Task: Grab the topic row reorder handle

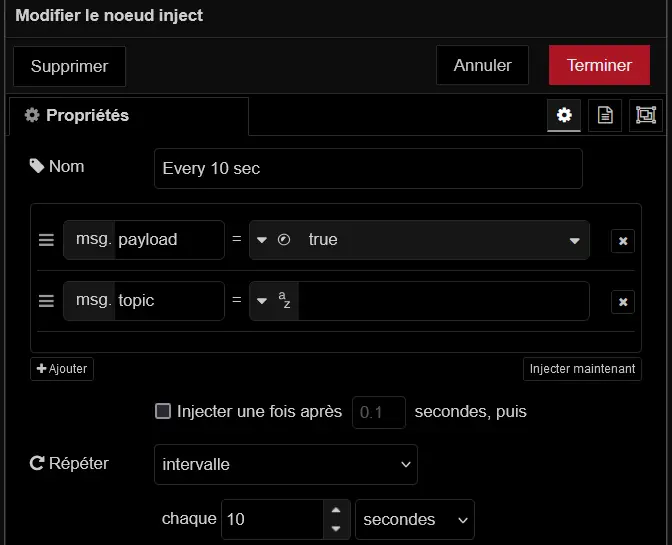Action: 46,300
